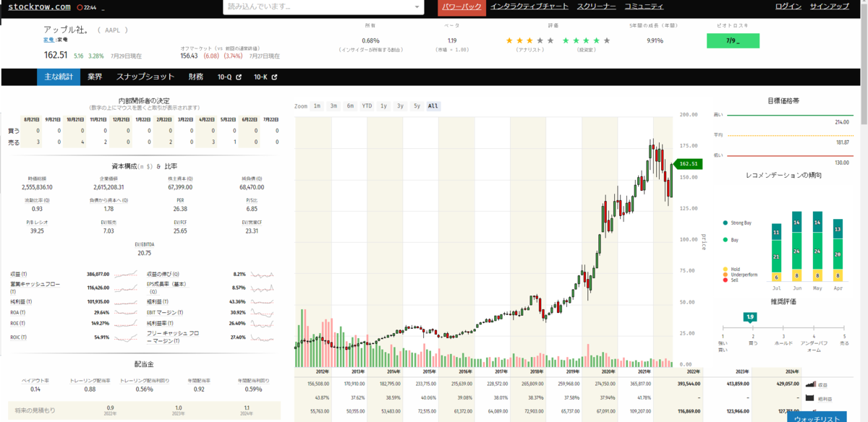Screen dimensions: 868x422
Task: Click the revenue (収益 T) sparkline chart
Action: (x=126, y=275)
